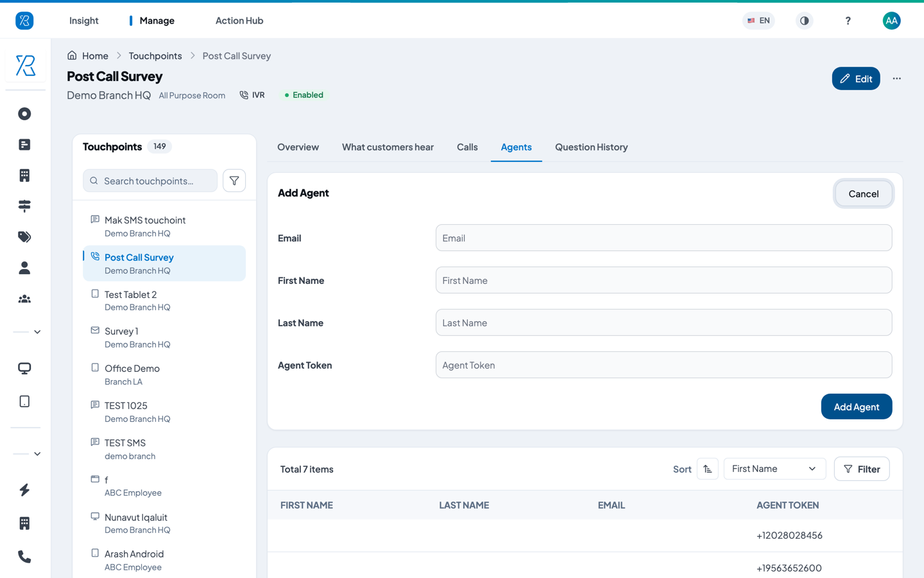Open the Action Hub top menu
924x578 pixels.
pos(239,21)
